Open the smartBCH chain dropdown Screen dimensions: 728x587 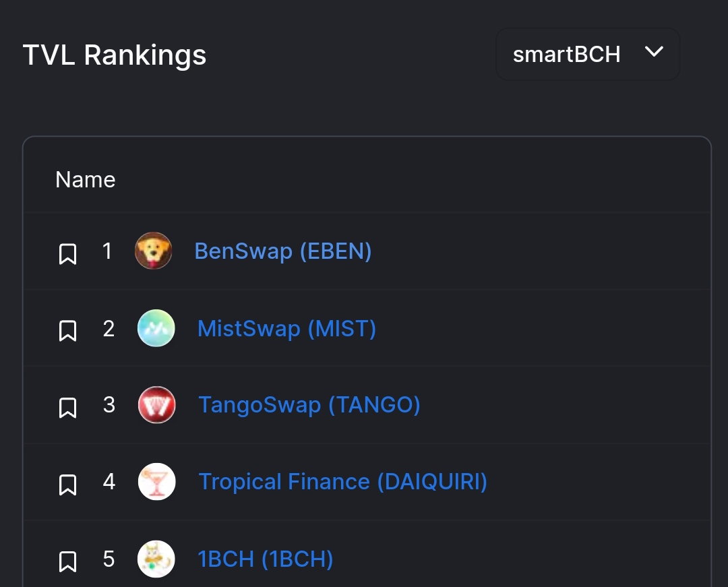(x=588, y=55)
